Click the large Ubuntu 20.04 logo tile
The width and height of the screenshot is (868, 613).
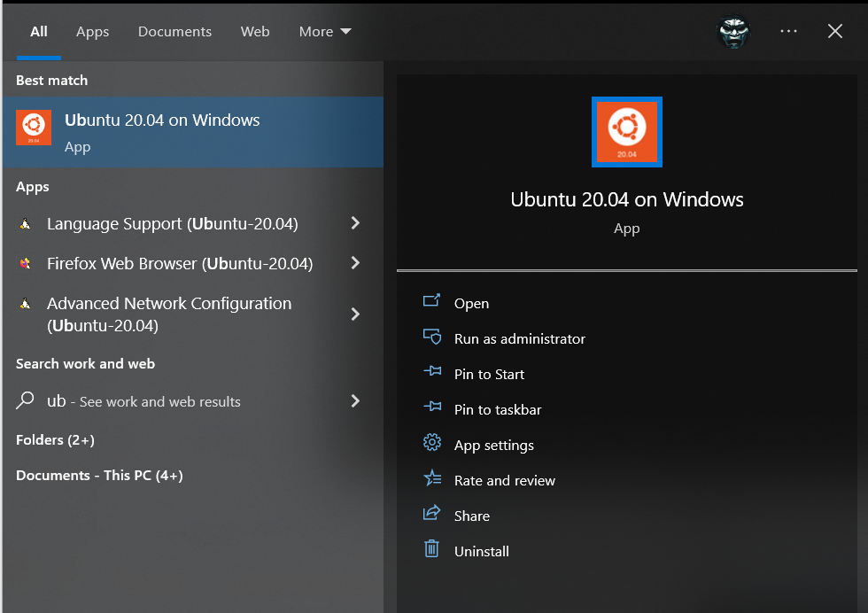point(626,132)
